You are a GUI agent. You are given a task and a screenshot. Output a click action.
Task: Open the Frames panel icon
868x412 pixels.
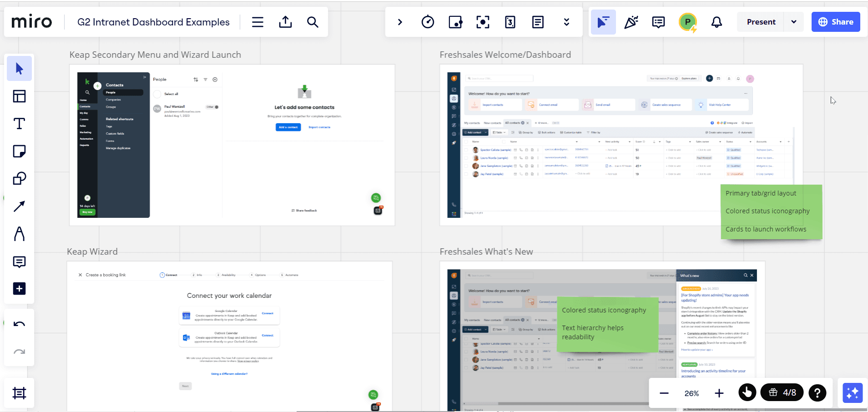[19, 393]
